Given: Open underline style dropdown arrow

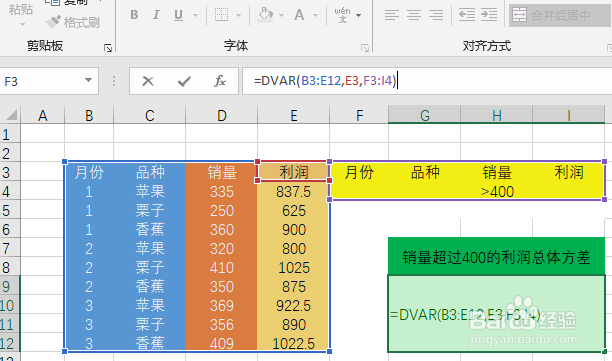Looking at the screenshot, I should (x=195, y=16).
